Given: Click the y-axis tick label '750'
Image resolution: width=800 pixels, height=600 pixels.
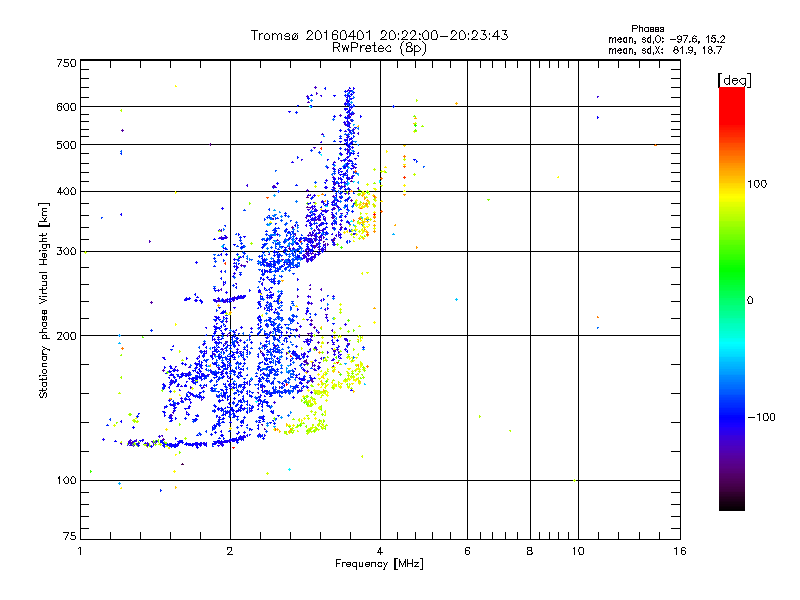Looking at the screenshot, I should [x=66, y=63].
